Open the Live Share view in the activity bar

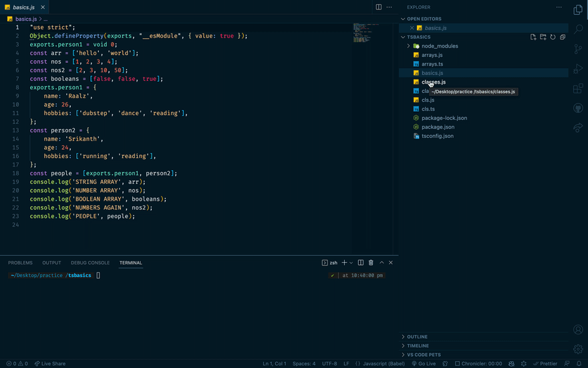pos(578,128)
